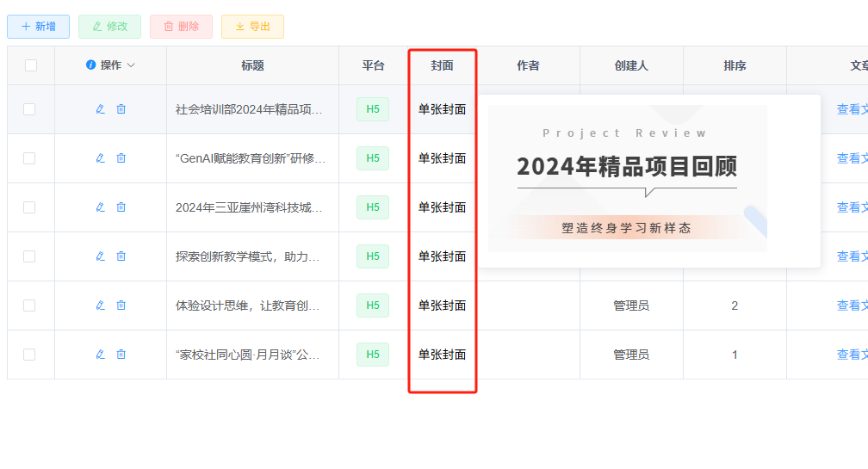Click H5 tag in 2024年三亚崖州湾科技城 row

pos(373,207)
